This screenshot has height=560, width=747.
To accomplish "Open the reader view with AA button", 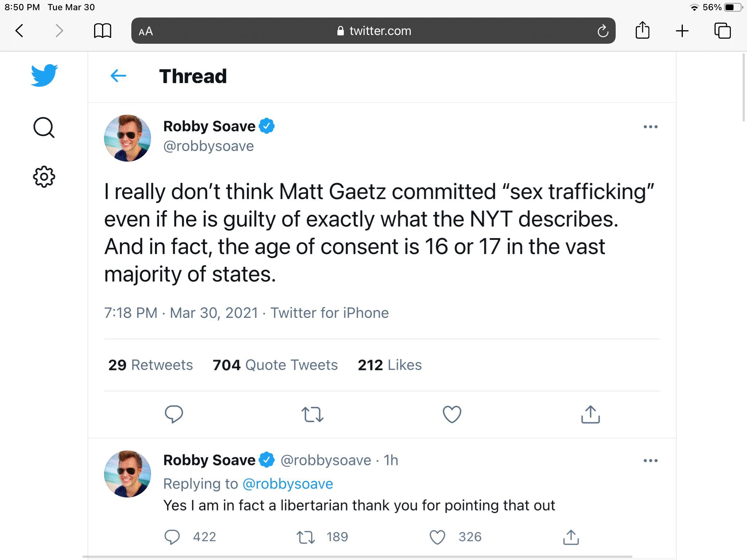I will tap(144, 31).
